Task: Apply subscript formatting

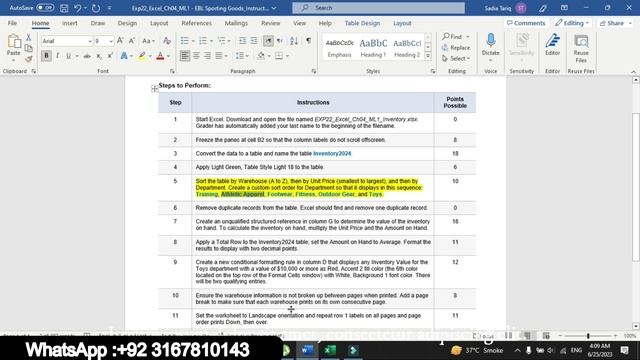Action: click(99, 56)
